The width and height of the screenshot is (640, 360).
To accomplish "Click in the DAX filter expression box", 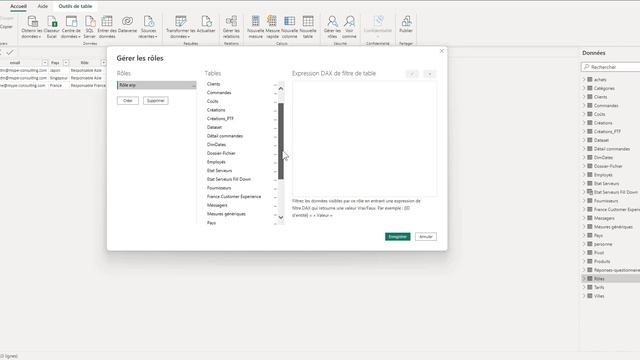I will pyautogui.click(x=364, y=138).
